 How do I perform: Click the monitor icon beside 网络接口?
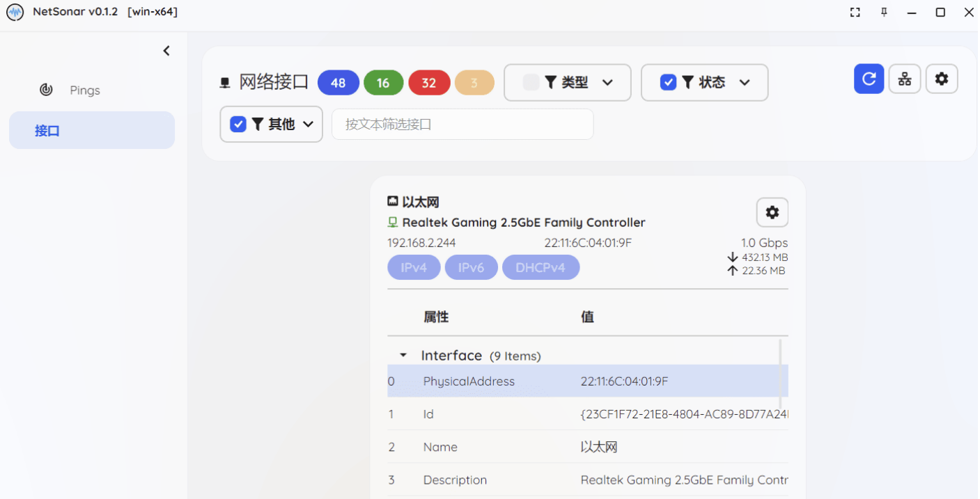point(224,82)
